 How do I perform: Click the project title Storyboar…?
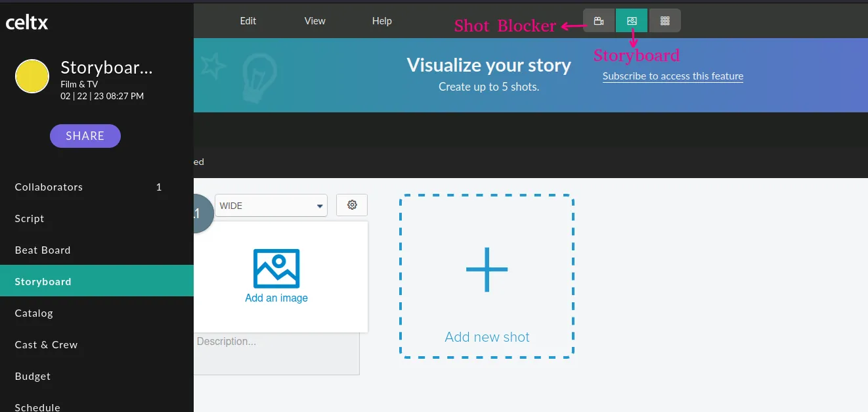pos(106,68)
